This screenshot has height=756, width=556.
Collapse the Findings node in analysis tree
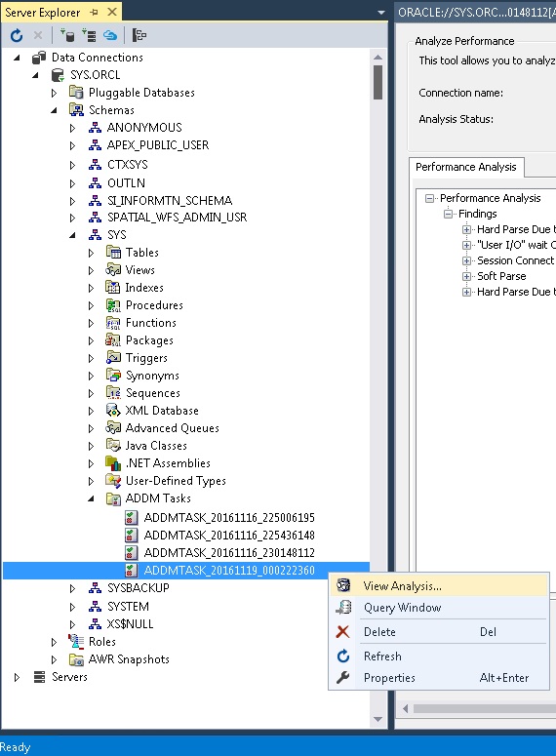448,214
